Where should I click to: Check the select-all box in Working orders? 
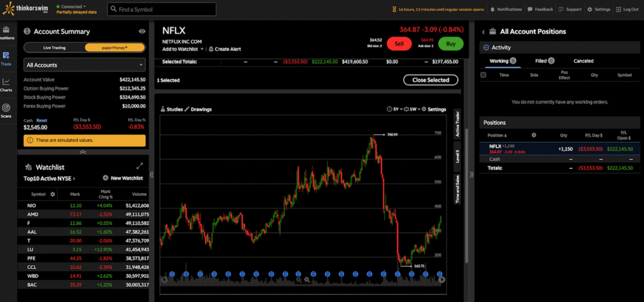[484, 75]
